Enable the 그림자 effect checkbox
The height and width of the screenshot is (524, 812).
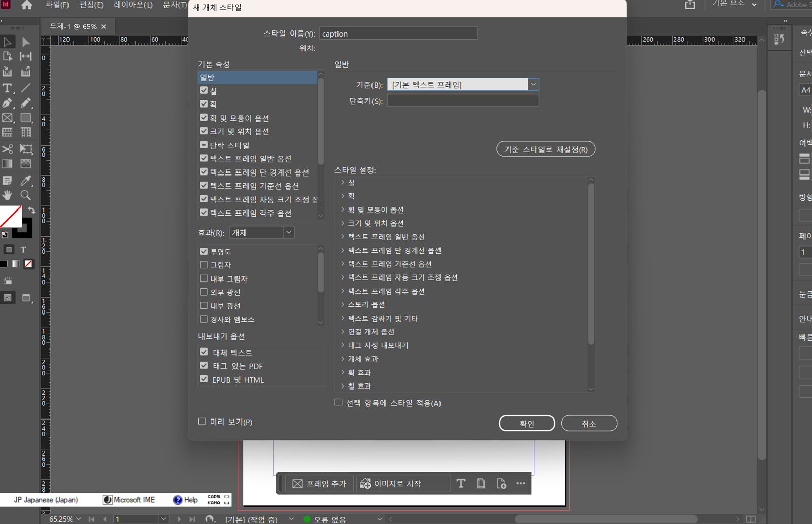(204, 265)
